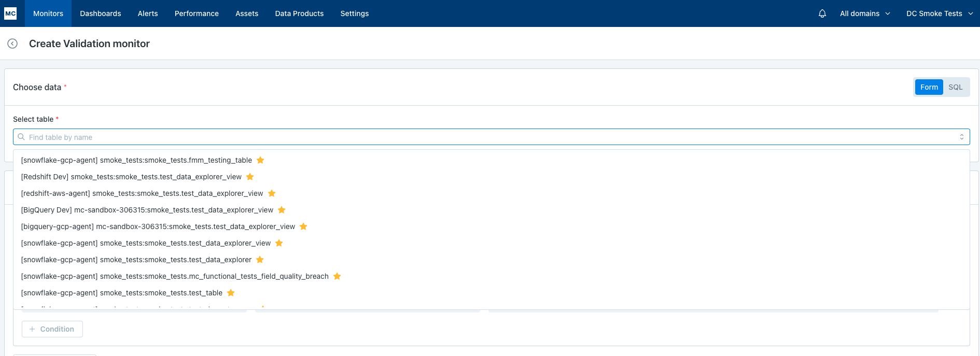Switch to Form mode

click(929, 87)
